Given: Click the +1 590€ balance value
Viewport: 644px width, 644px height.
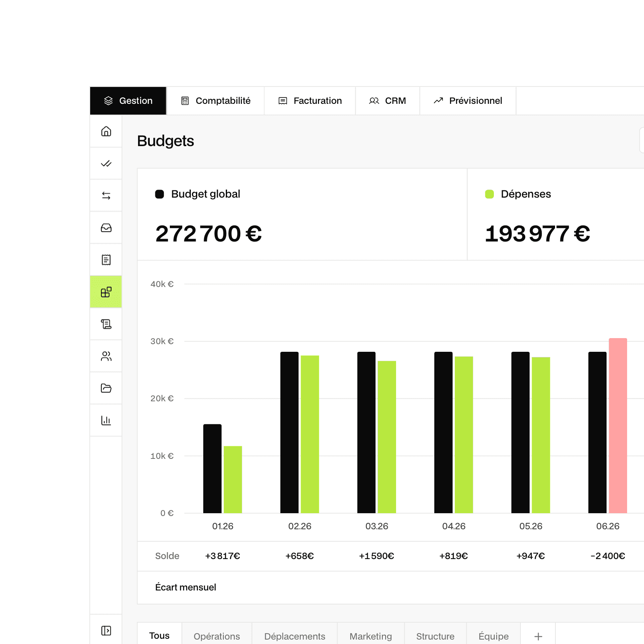Looking at the screenshot, I should [x=376, y=556].
